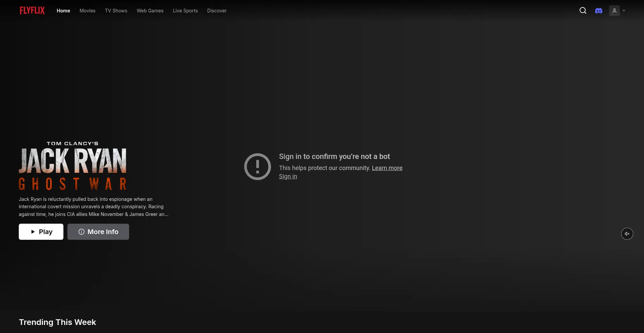This screenshot has width=644, height=333.
Task: Click the exclamation warning icon
Action: coord(258,167)
